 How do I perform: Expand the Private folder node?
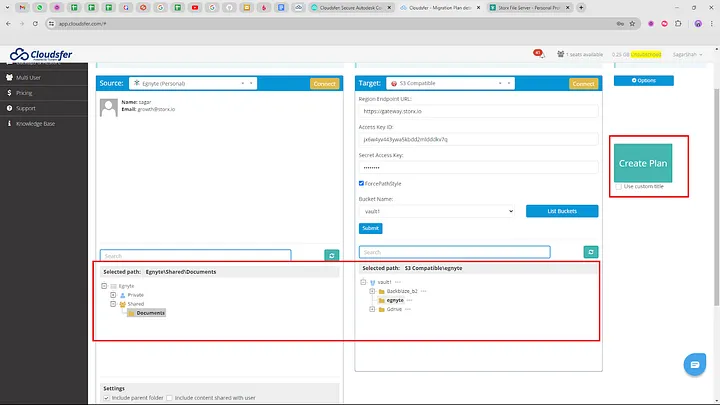[x=113, y=295]
